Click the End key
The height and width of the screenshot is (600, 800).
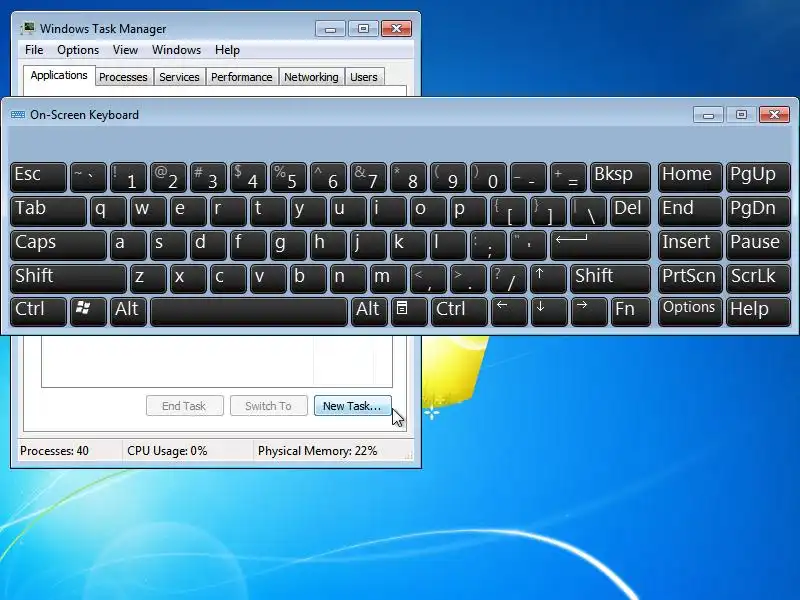pos(690,211)
